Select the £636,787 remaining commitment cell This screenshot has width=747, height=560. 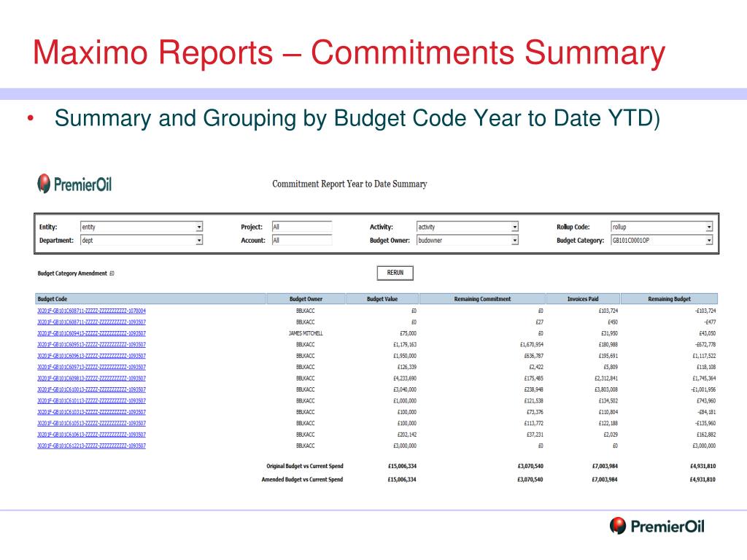pos(533,356)
